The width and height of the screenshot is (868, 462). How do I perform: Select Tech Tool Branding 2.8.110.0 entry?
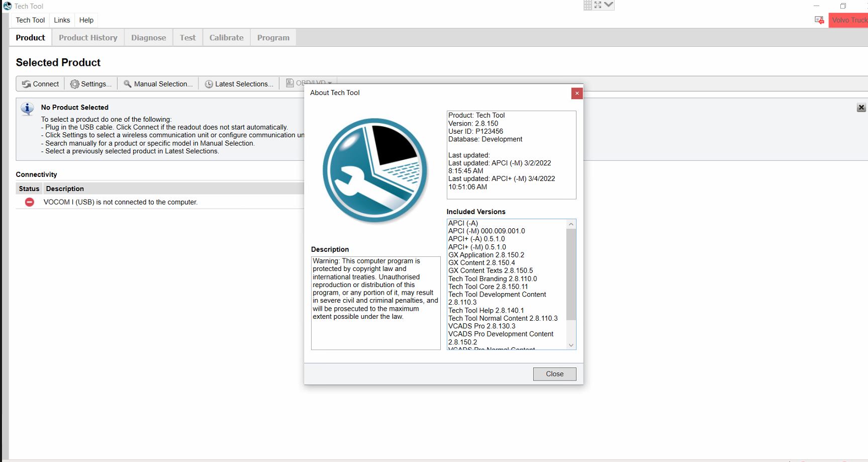coord(493,279)
